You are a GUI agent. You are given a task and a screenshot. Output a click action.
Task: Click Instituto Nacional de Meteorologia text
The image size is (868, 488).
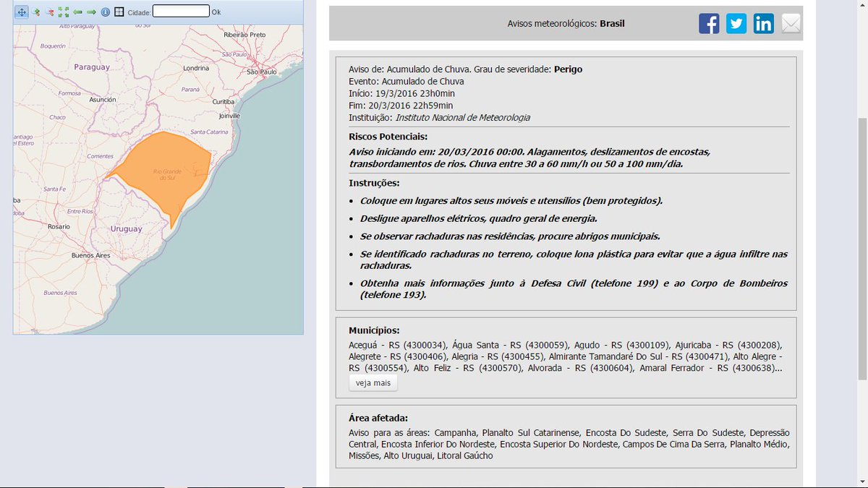click(x=463, y=117)
